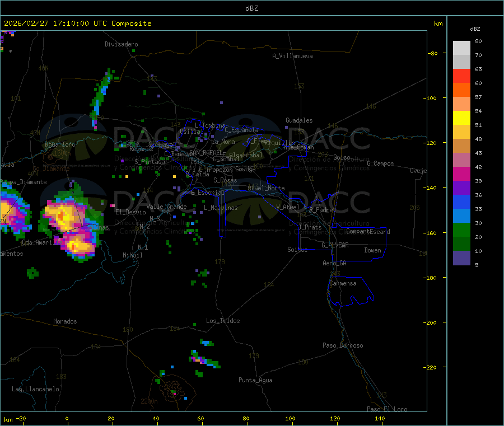The height and width of the screenshot is (426, 504).
Task: Click the CompartEscard label
Action: point(368,232)
